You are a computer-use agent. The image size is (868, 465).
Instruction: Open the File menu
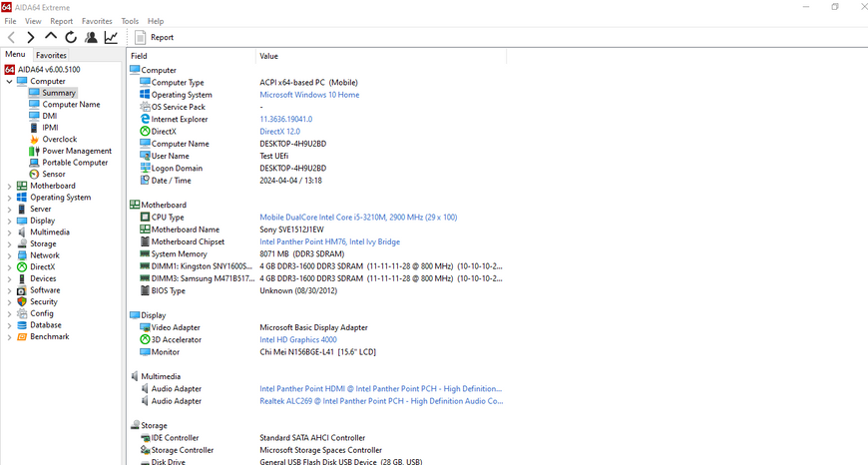point(10,21)
